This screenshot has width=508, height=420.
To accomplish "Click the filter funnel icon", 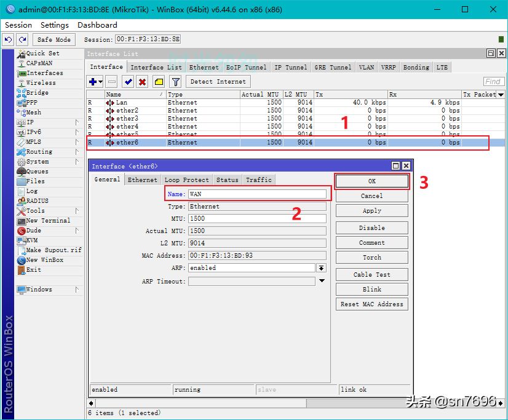I will pos(176,82).
